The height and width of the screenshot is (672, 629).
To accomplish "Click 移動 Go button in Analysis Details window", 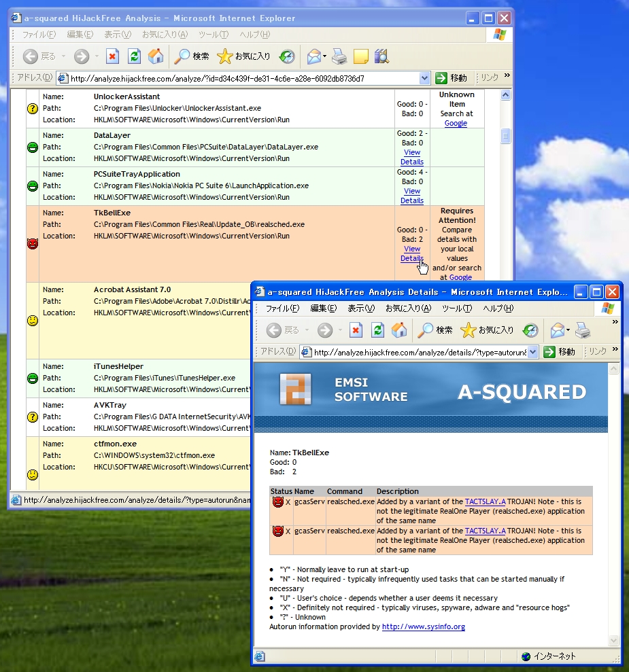I will click(560, 352).
